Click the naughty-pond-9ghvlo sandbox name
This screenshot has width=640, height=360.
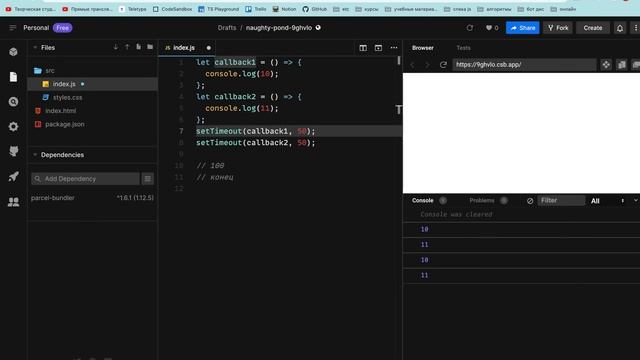(279, 28)
